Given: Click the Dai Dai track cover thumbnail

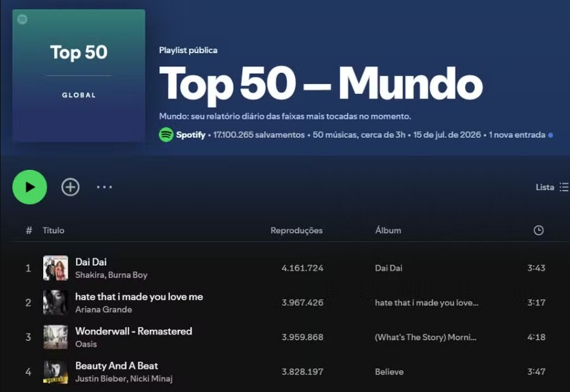Looking at the screenshot, I should tap(56, 268).
